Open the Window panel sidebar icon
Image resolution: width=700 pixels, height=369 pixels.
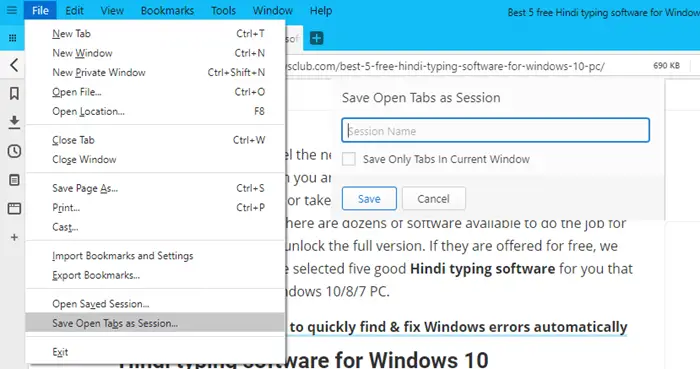coord(14,208)
